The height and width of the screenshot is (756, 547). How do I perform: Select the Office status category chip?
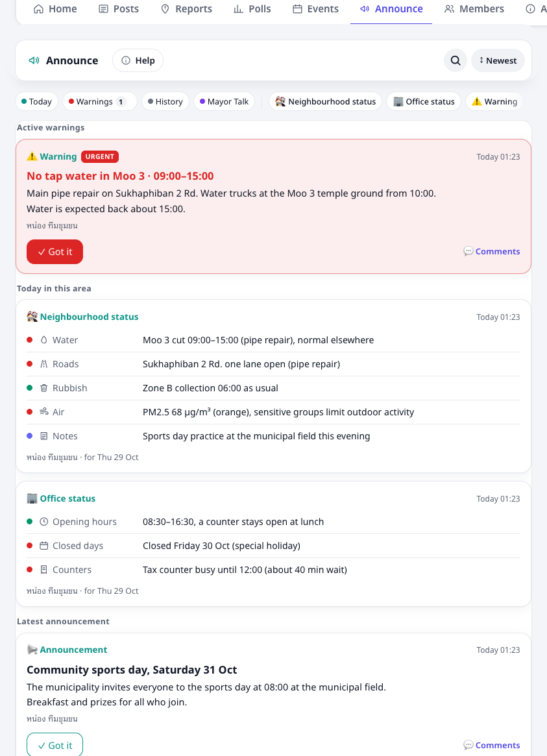coord(424,102)
